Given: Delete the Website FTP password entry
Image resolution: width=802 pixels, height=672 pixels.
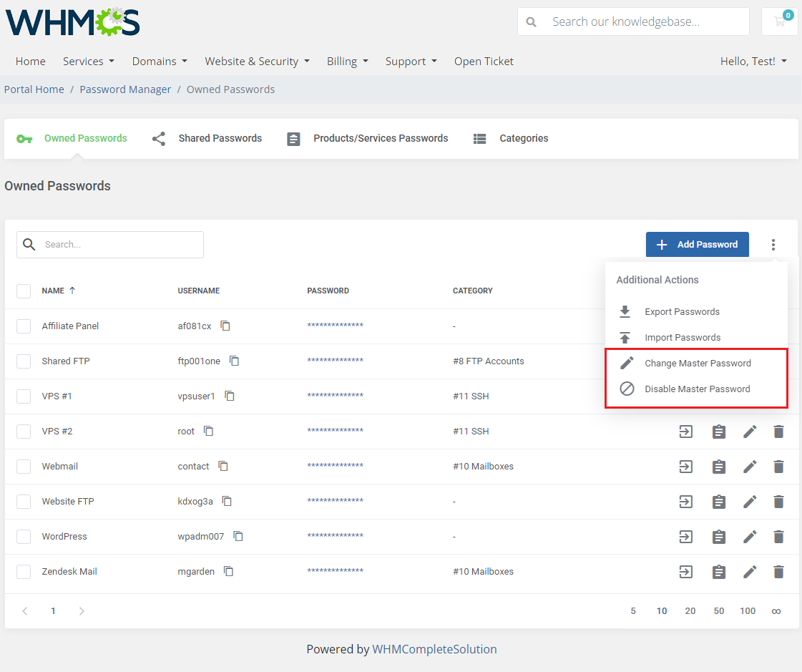Looking at the screenshot, I should pos(778,502).
